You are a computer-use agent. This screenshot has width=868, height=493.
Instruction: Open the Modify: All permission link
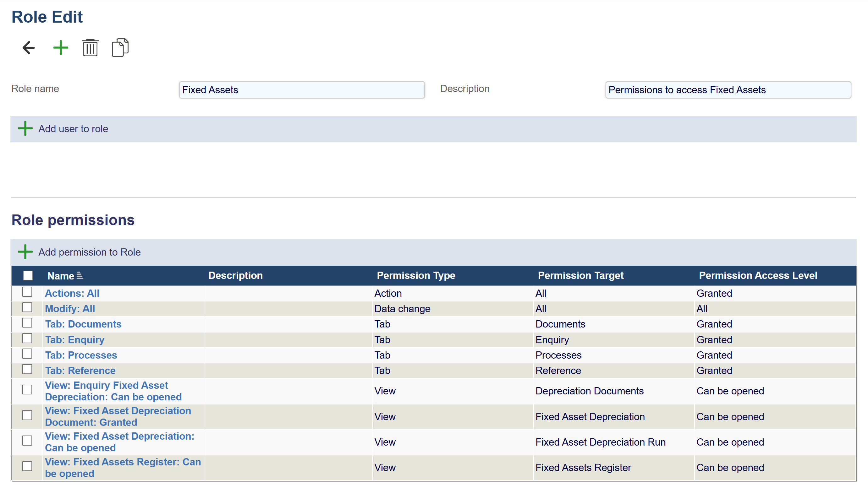(x=70, y=308)
